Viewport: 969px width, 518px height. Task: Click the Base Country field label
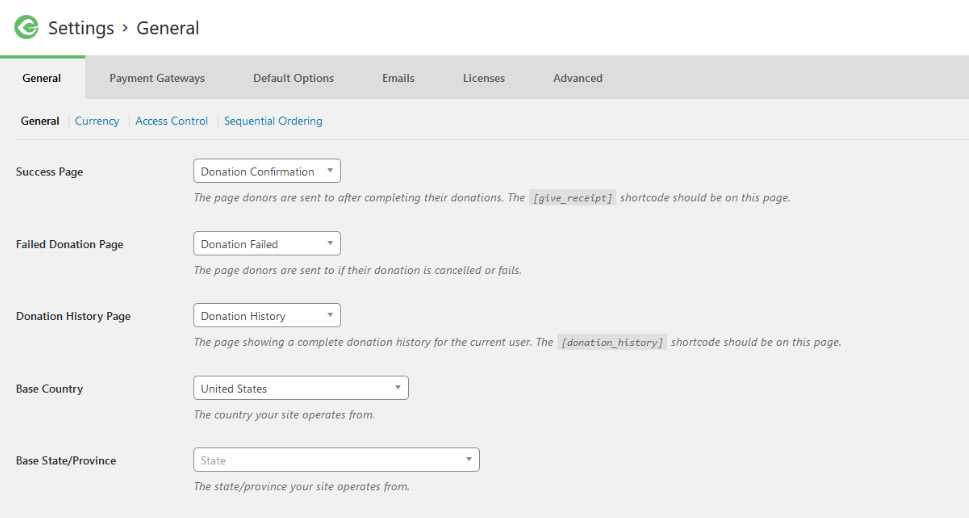[49, 389]
